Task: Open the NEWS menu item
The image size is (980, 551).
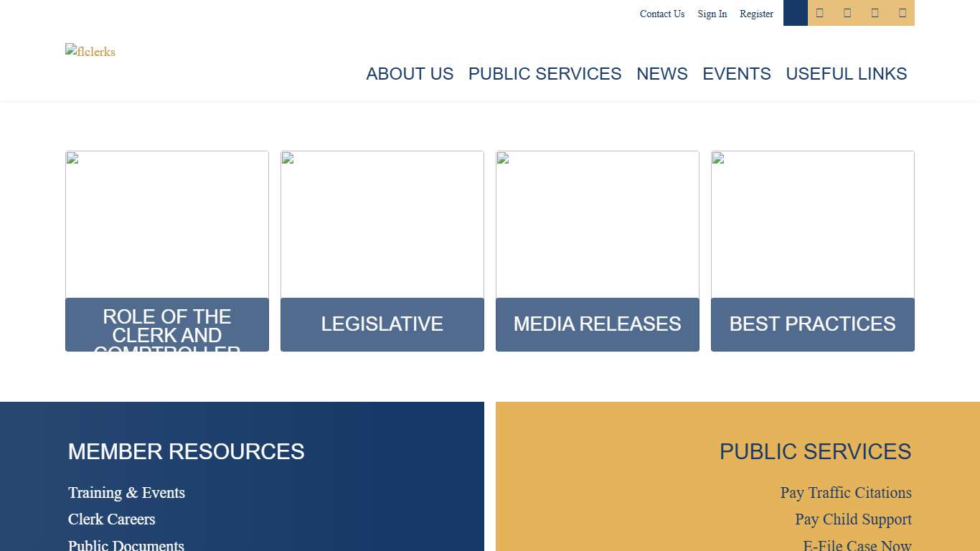Action: tap(661, 74)
